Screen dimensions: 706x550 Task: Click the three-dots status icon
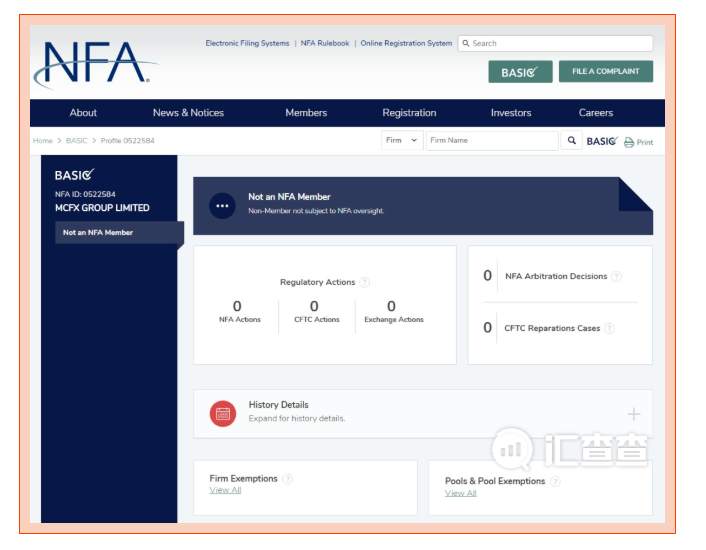pos(222,206)
